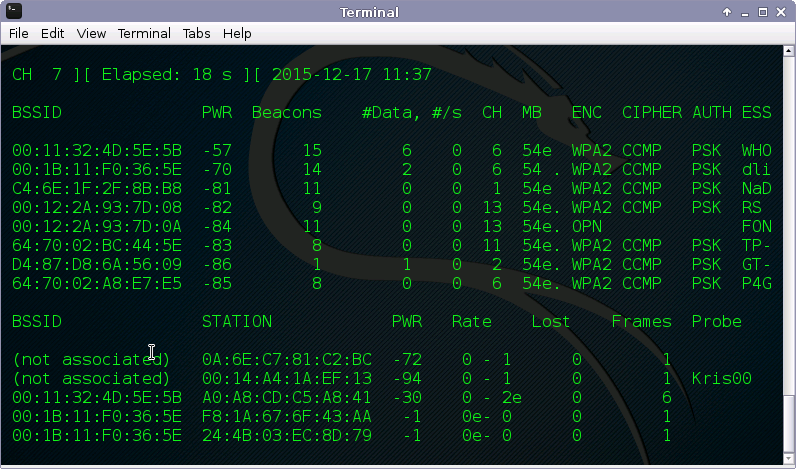This screenshot has width=796, height=469.
Task: Click the #Data, column header
Action: click(x=391, y=112)
